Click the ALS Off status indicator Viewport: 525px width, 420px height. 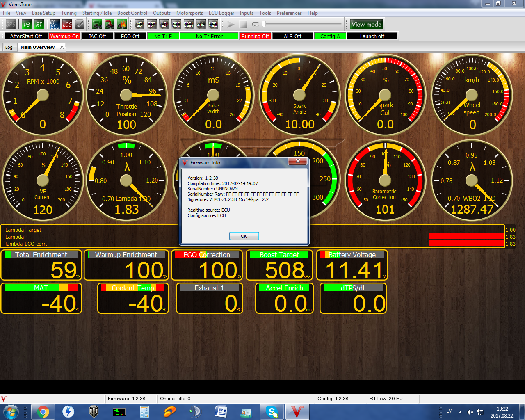click(x=292, y=36)
